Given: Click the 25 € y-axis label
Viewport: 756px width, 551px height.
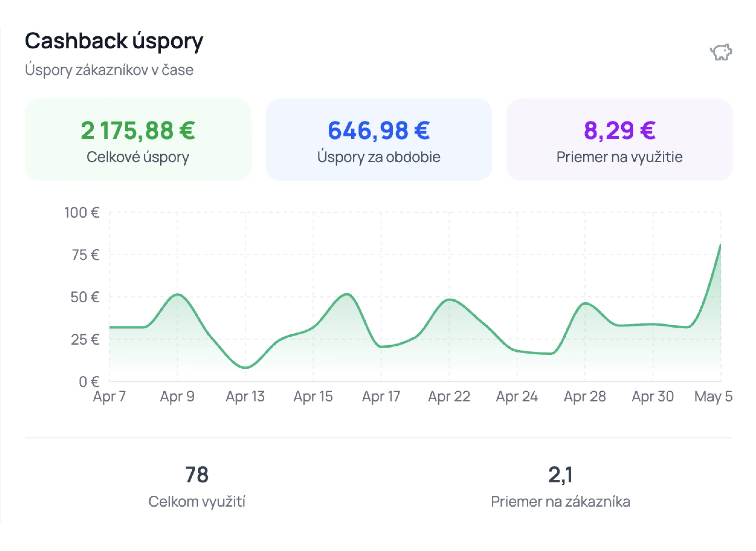Looking at the screenshot, I should pos(85,340).
